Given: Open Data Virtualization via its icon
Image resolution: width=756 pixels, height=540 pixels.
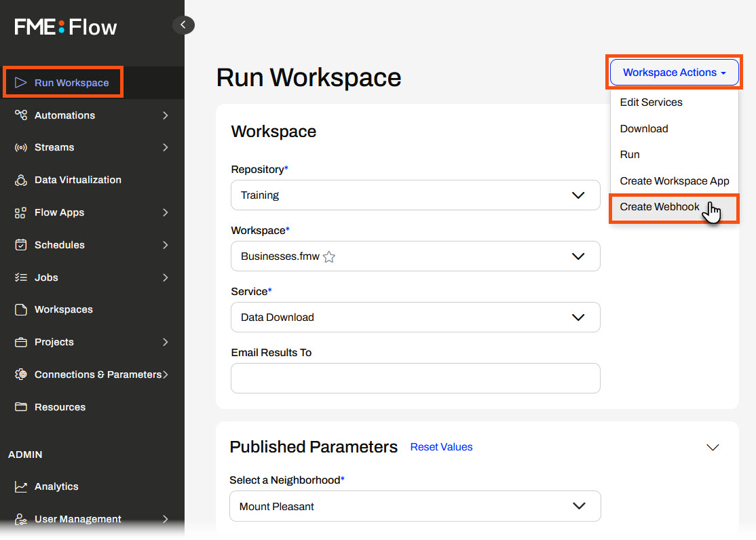Looking at the screenshot, I should (21, 180).
